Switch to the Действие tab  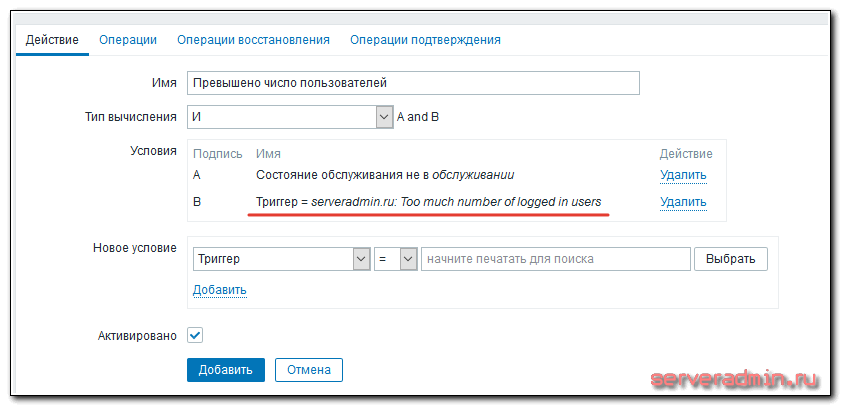pyautogui.click(x=52, y=40)
